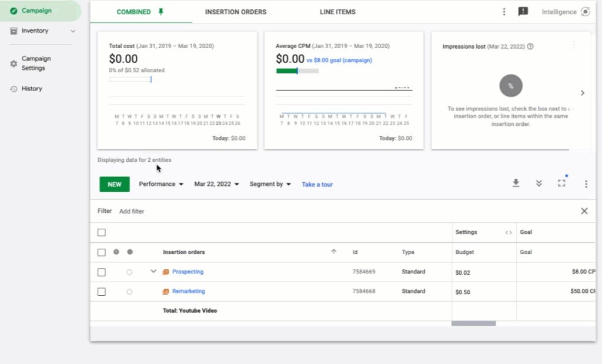Open the feedback icon in top bar
This screenshot has width=602, height=364.
tap(523, 12)
